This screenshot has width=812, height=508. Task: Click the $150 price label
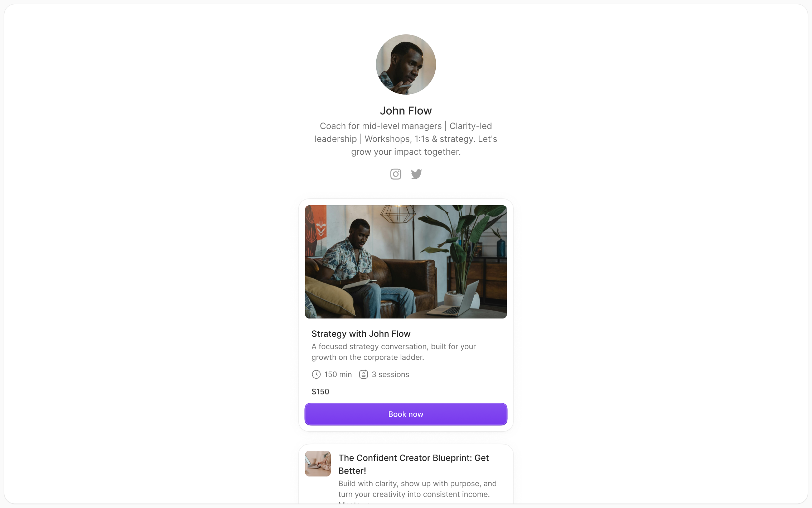(320, 392)
